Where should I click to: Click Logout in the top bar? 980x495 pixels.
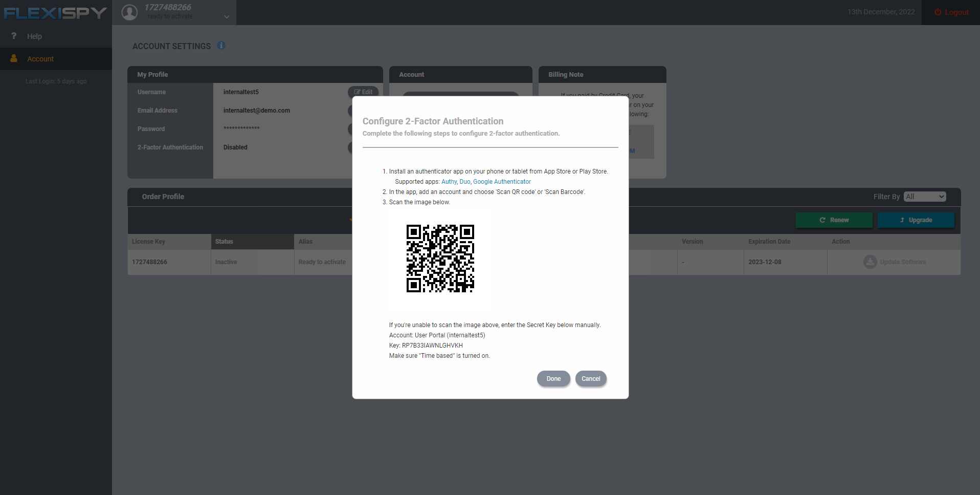(x=956, y=12)
